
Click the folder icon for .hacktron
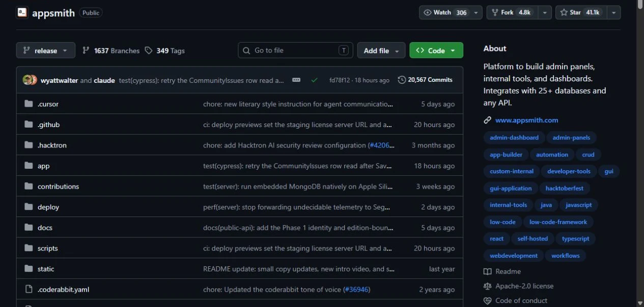[29, 145]
